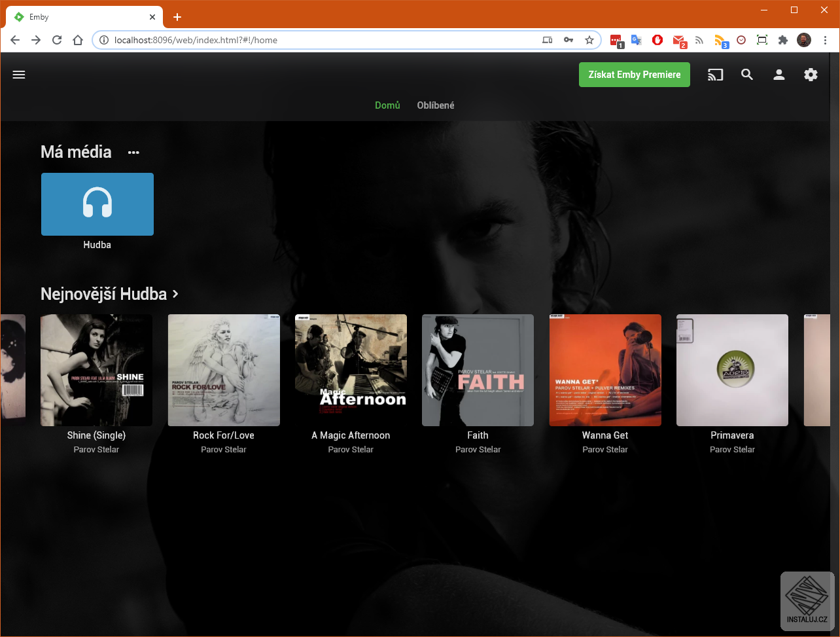Click the red O extension icon
Screen dimensions: 840x637
657,40
